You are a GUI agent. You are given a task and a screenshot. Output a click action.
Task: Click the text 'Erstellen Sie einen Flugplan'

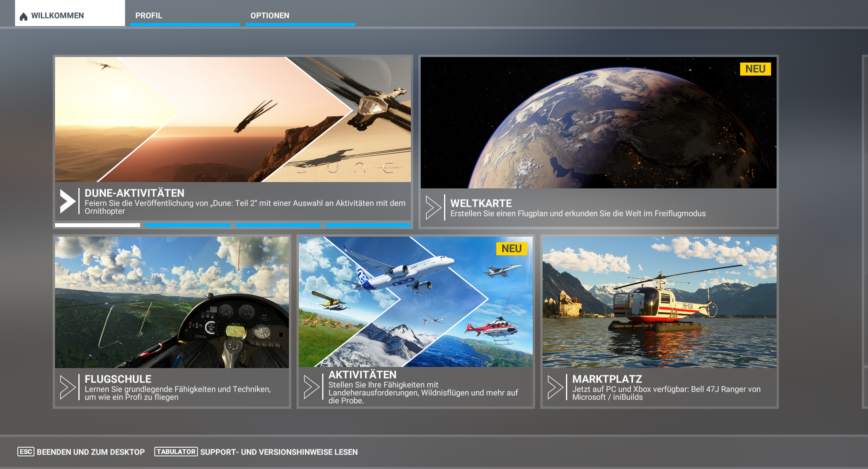499,214
